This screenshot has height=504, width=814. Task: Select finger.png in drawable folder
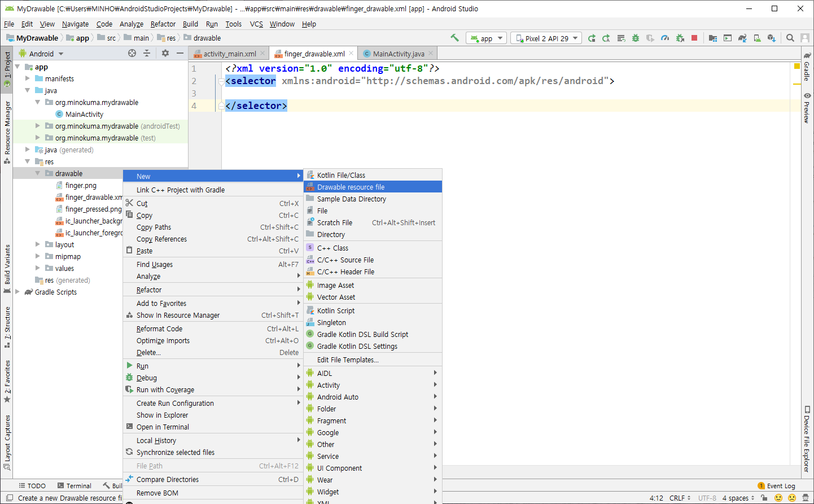[80, 185]
